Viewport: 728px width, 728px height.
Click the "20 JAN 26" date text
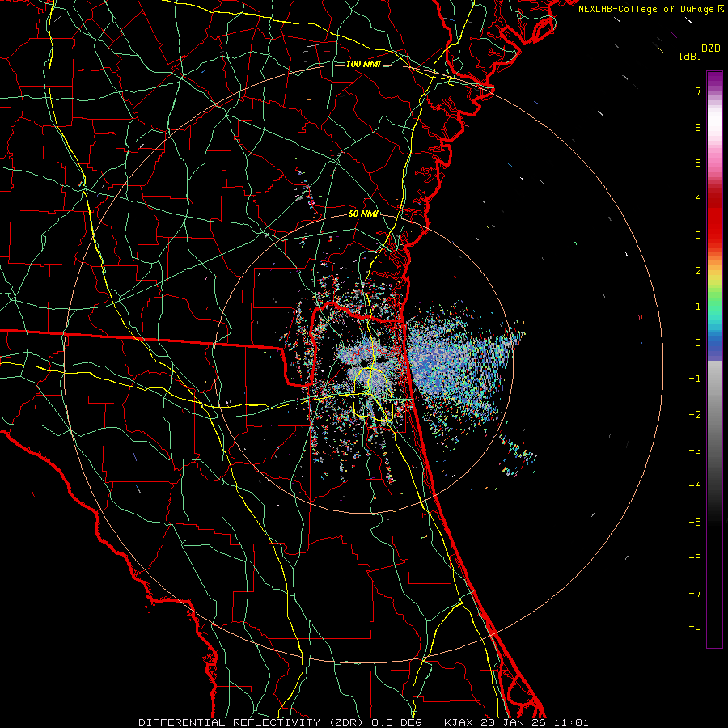pyautogui.click(x=513, y=722)
